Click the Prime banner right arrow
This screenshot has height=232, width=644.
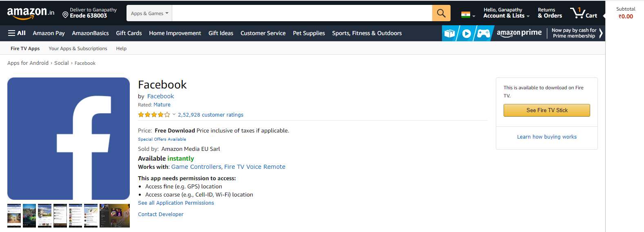pos(601,33)
